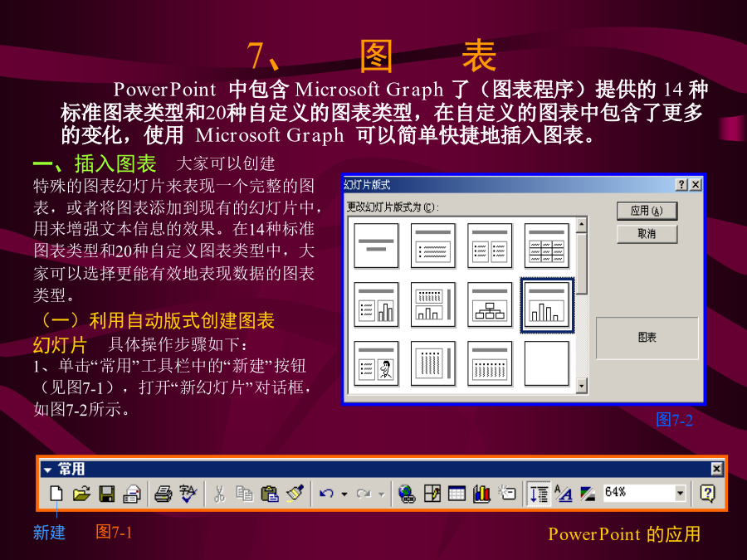Click the Redo arrow icon
The width and height of the screenshot is (747, 560).
pyautogui.click(x=364, y=494)
